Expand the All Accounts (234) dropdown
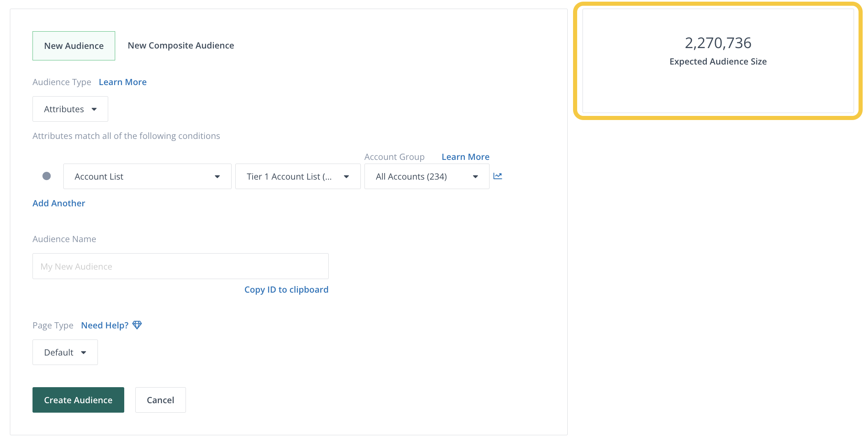 [427, 176]
